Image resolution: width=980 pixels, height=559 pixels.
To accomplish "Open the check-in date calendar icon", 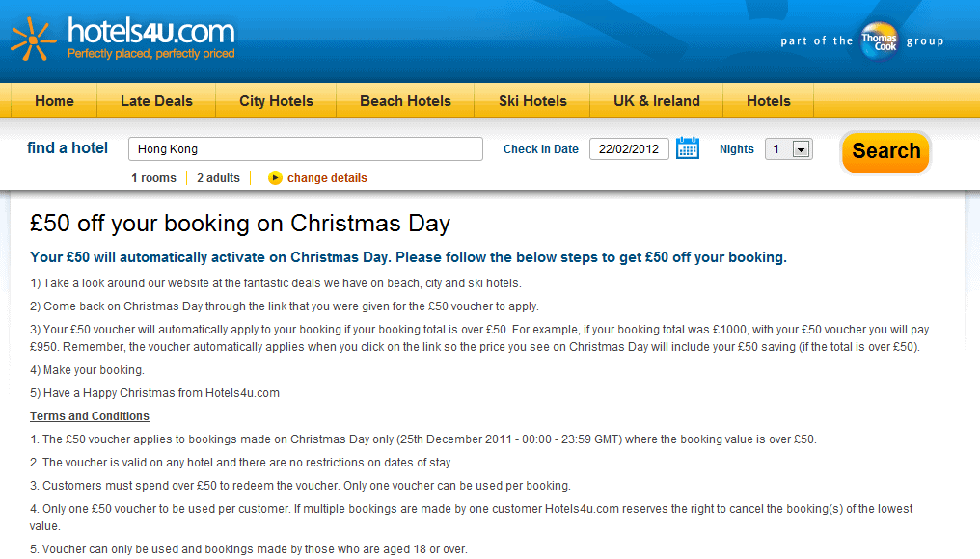I will 688,148.
